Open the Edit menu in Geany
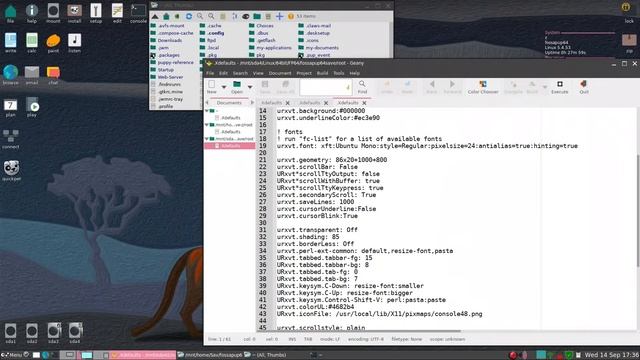The image size is (640, 360). (223, 73)
